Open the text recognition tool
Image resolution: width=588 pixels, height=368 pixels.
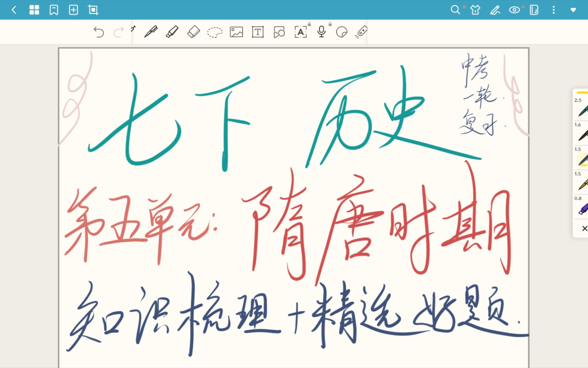tap(300, 32)
